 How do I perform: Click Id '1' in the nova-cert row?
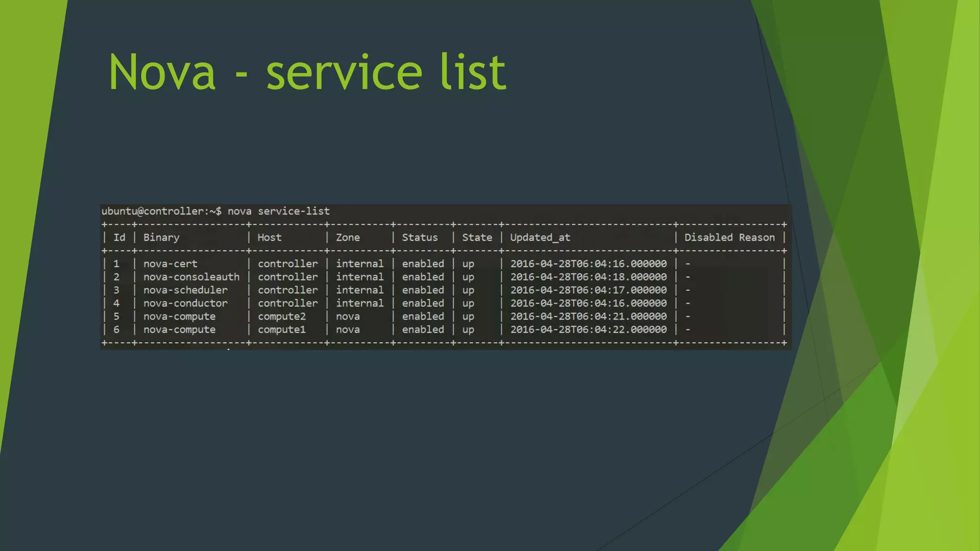pyautogui.click(x=116, y=264)
